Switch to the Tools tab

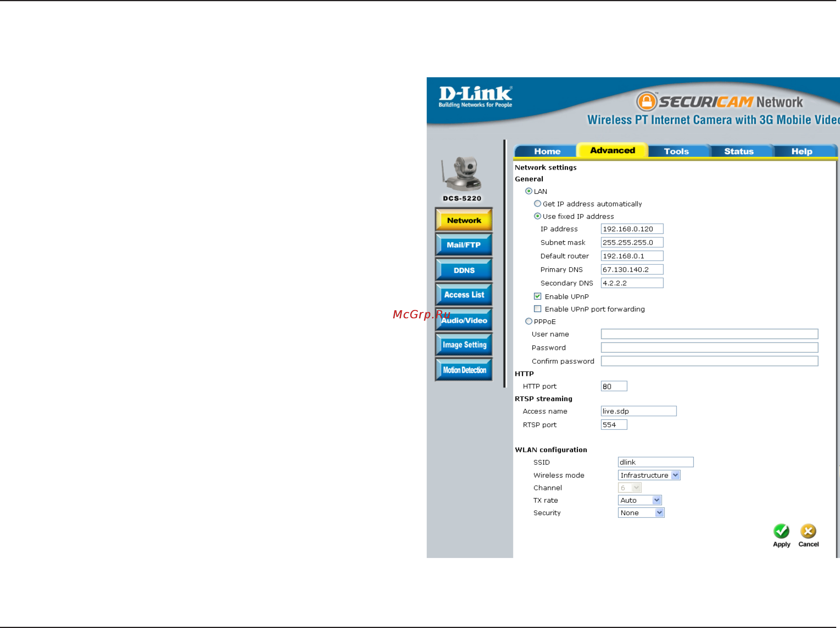tap(676, 151)
